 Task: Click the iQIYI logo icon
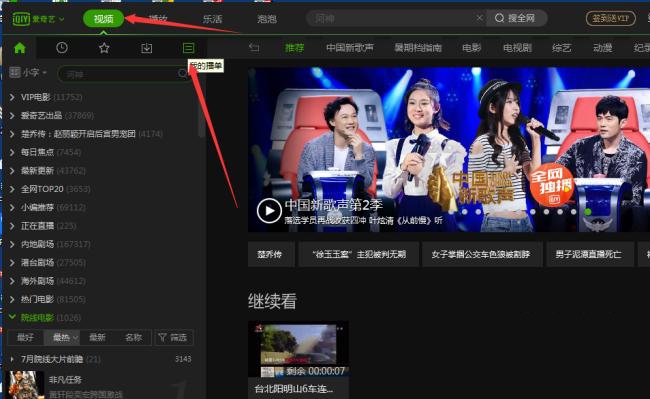pyautogui.click(x=21, y=19)
